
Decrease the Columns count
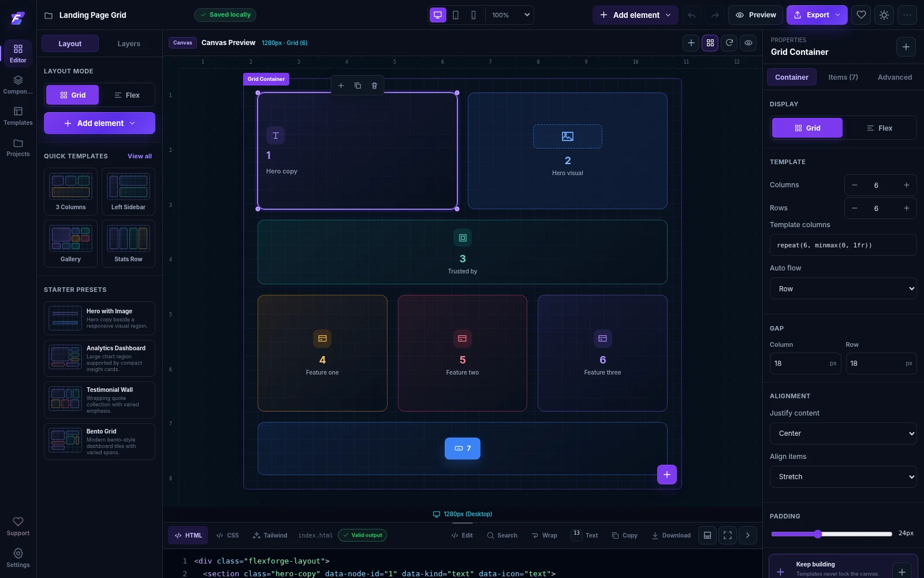[x=855, y=185]
